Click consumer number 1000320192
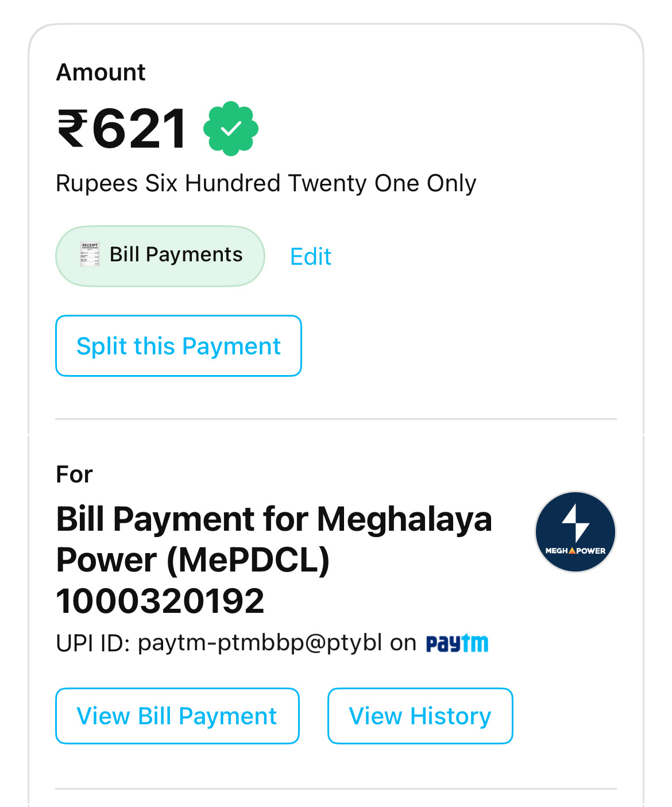672x807 pixels. 160,601
